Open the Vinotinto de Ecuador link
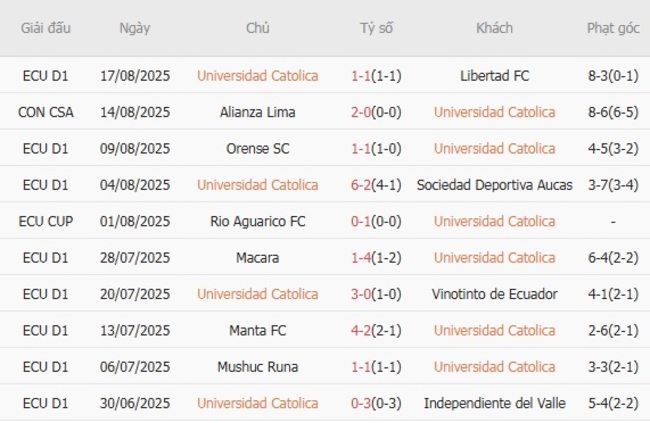The height and width of the screenshot is (423, 650). (x=494, y=294)
